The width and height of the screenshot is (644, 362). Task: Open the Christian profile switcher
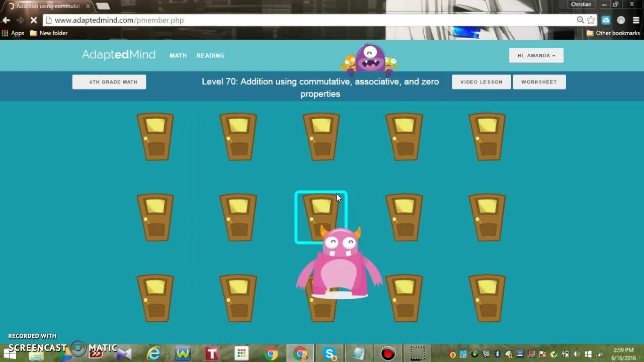(x=581, y=4)
